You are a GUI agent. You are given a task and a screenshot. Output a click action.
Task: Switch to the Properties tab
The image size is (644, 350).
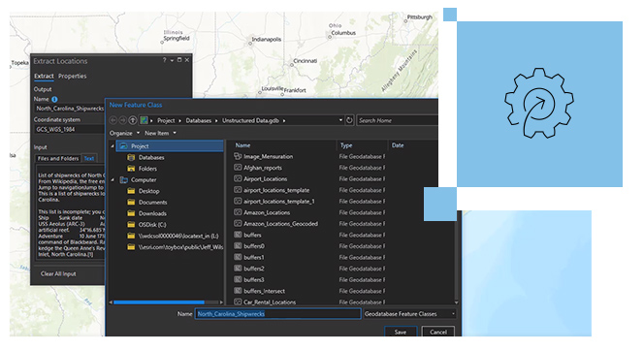point(73,76)
